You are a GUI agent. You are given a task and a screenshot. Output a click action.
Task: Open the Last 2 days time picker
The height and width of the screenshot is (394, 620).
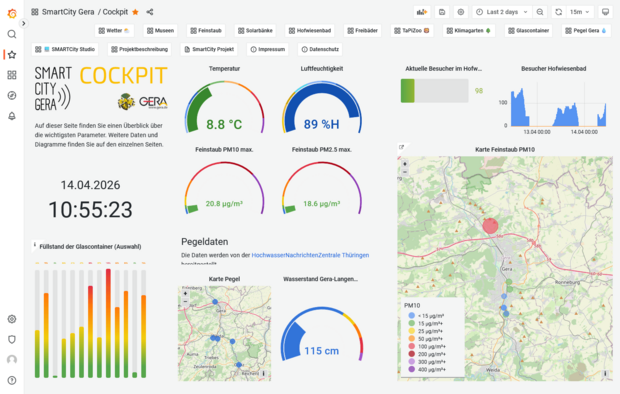502,12
